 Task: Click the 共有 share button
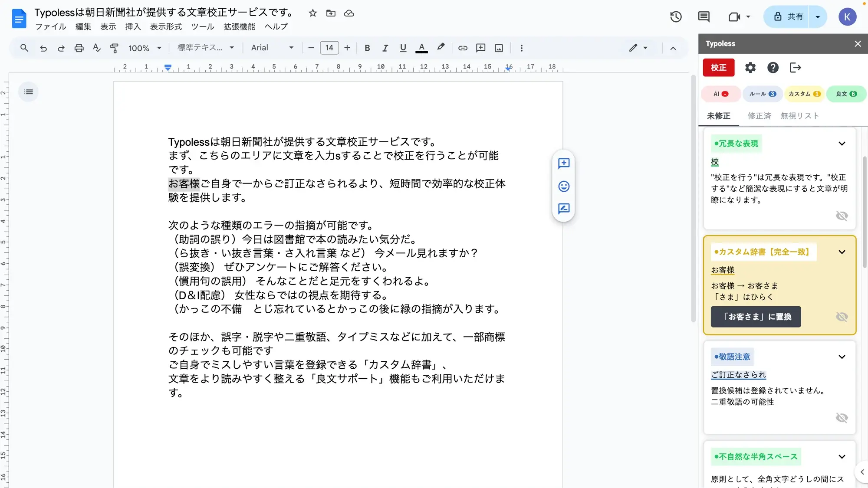[x=786, y=17]
